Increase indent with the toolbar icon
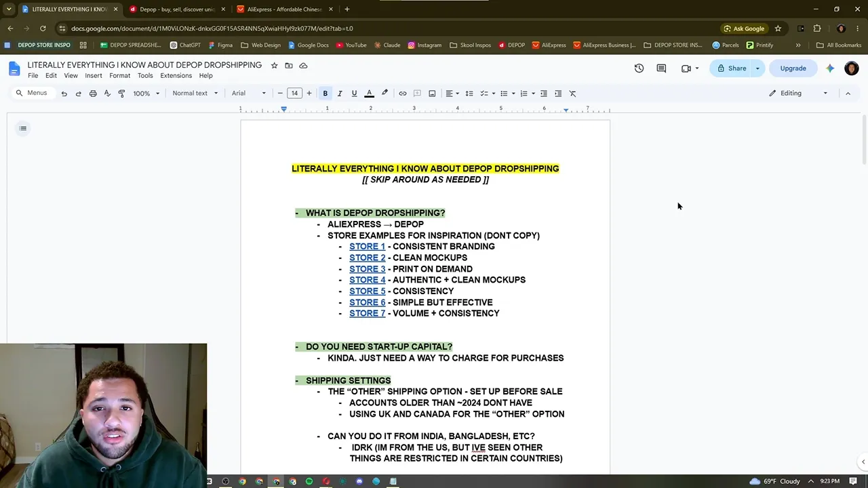 click(558, 94)
